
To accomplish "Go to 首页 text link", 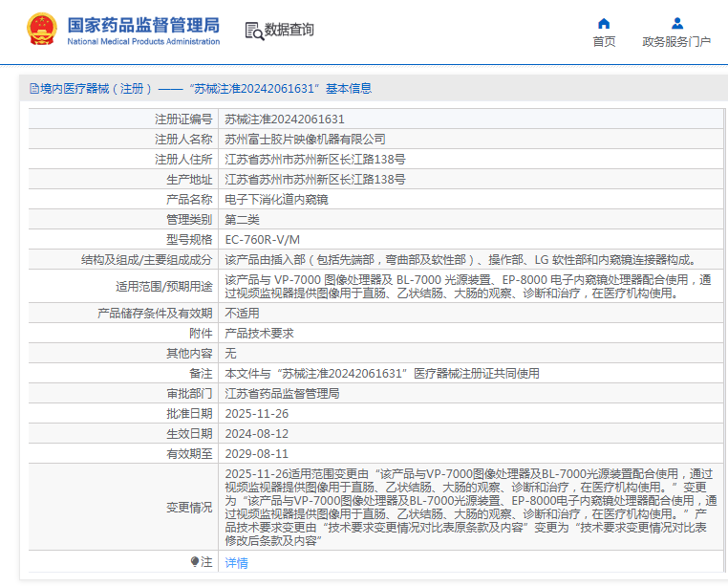I will pos(604,41).
